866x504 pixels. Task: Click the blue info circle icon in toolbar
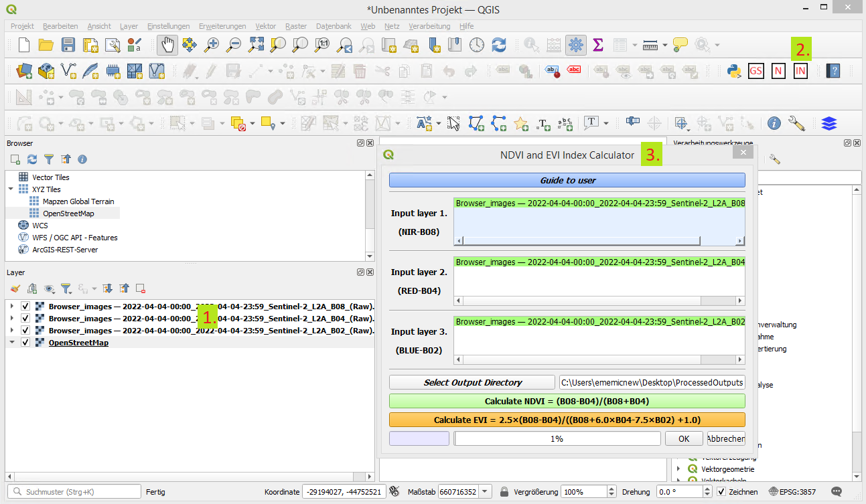coord(774,123)
